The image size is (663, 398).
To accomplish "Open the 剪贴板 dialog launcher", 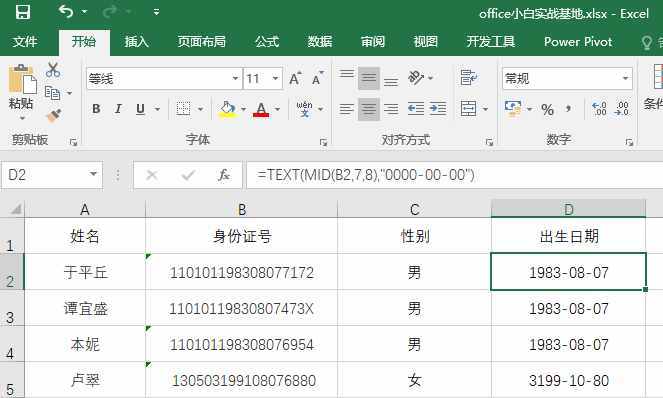I will coord(73,143).
